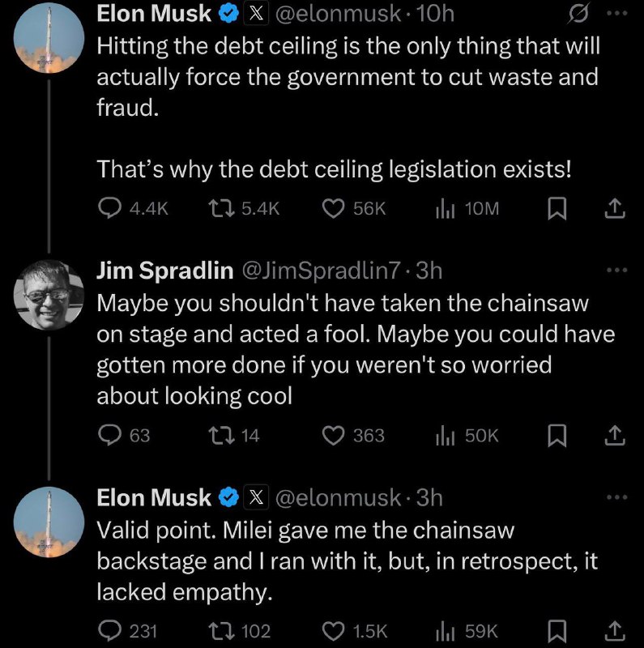This screenshot has width=644, height=648.
Task: Open Jim Spradlin's profile picture
Action: coord(49,295)
